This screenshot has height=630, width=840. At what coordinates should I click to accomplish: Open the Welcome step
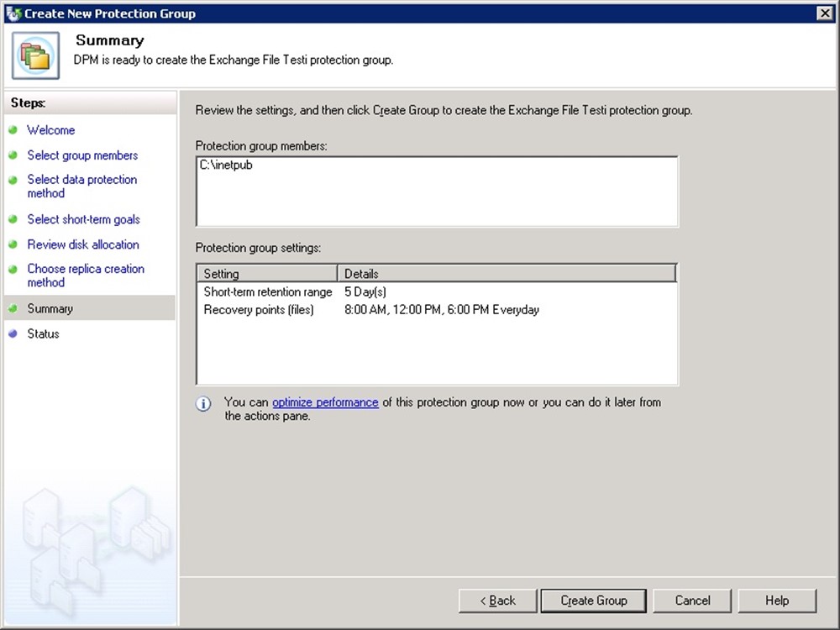coord(50,130)
